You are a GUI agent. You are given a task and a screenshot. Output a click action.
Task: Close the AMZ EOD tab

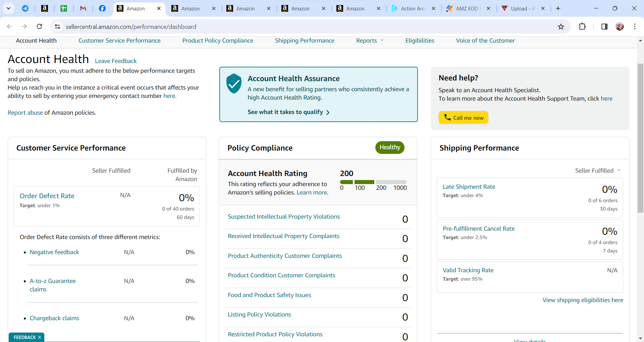click(x=489, y=8)
